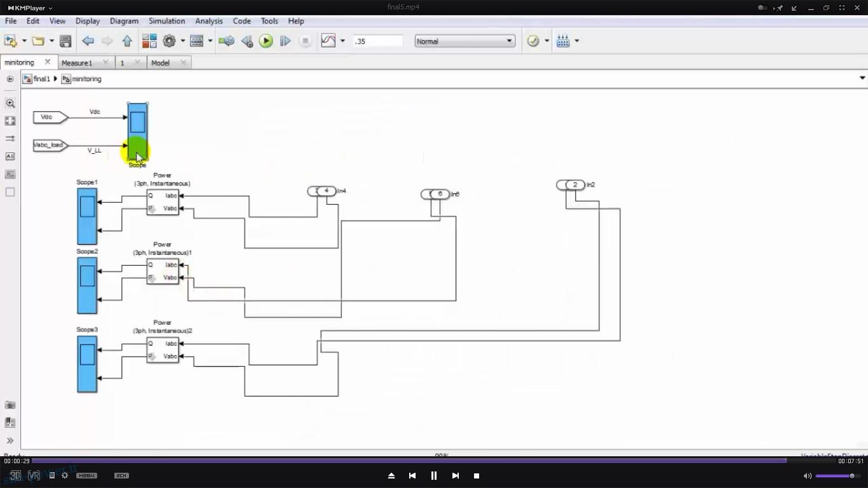Stop KMPlayer playback with square button
868x488 pixels.
(x=477, y=475)
